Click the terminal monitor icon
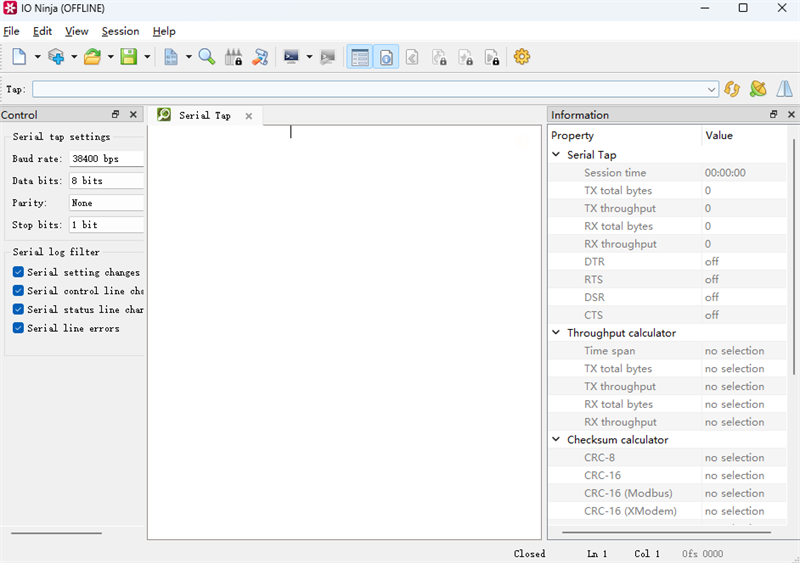Screen dimensions: 800x563 click(x=291, y=57)
